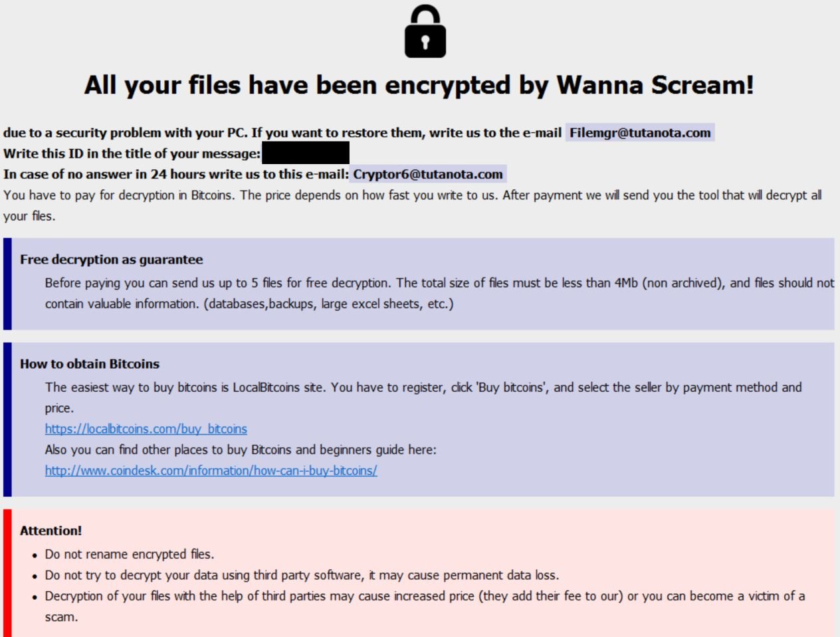Viewport: 840px width, 637px height.
Task: Open the coindesk how-can-i-buy-bitcoins link
Action: (x=211, y=471)
